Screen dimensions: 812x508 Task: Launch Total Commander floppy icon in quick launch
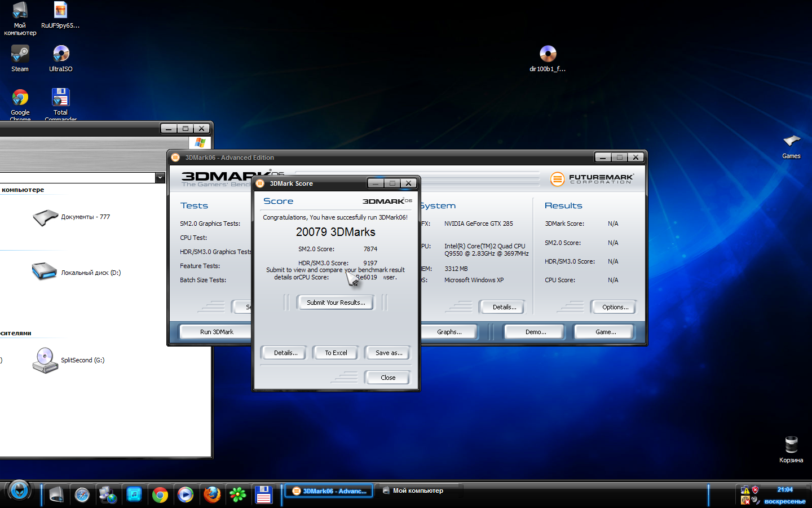point(264,495)
